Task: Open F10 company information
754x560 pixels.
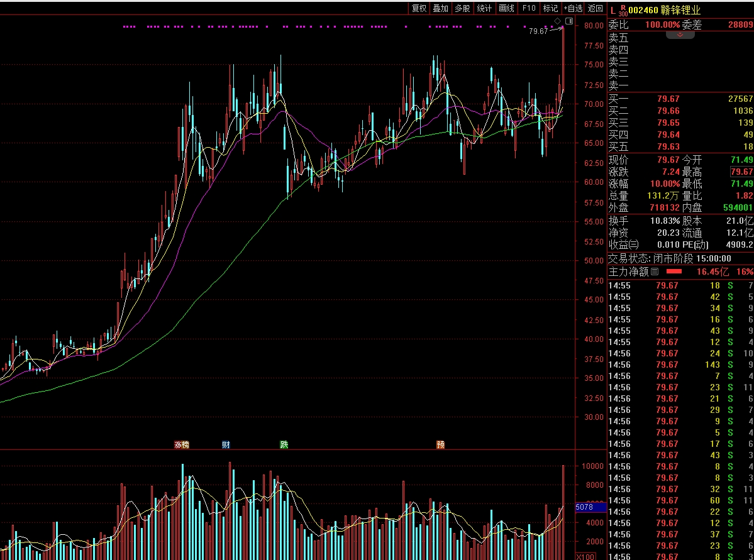Action: click(528, 8)
